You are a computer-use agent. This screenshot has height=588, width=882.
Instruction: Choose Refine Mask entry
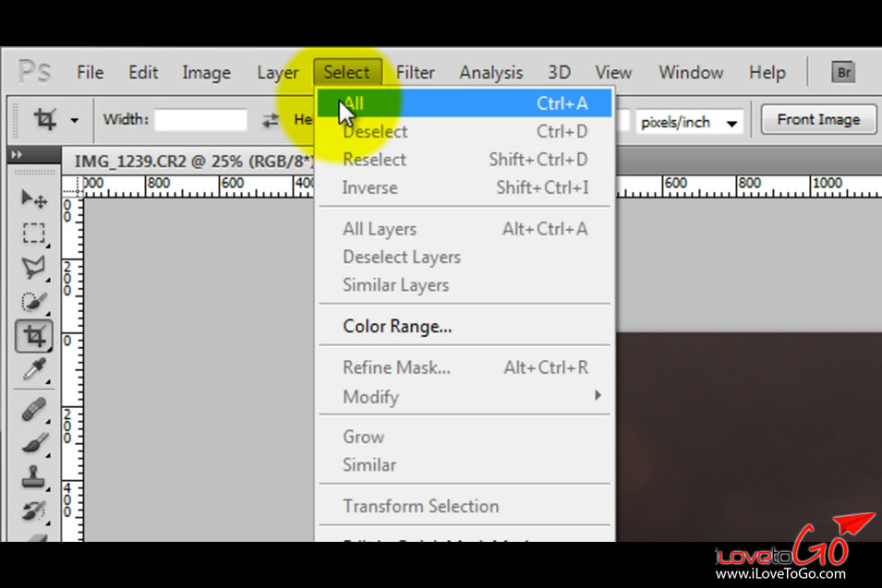pos(465,367)
